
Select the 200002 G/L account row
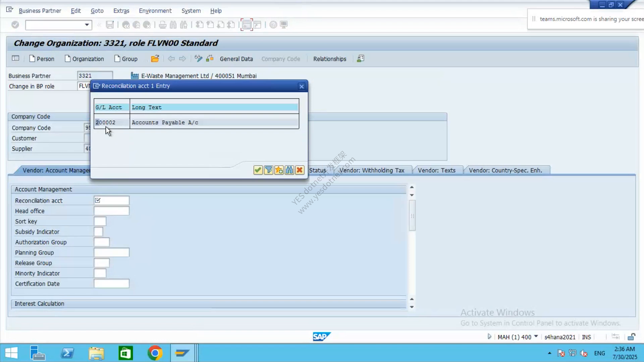click(196, 122)
